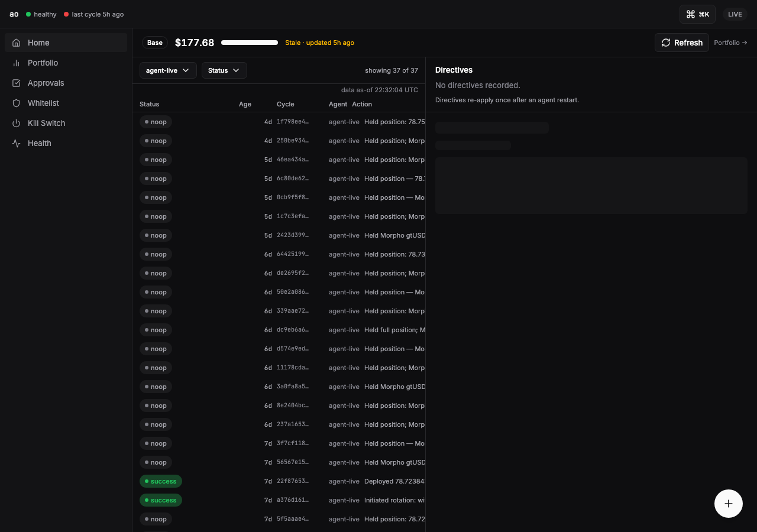
Task: Click the Whitelist shield icon
Action: point(16,103)
